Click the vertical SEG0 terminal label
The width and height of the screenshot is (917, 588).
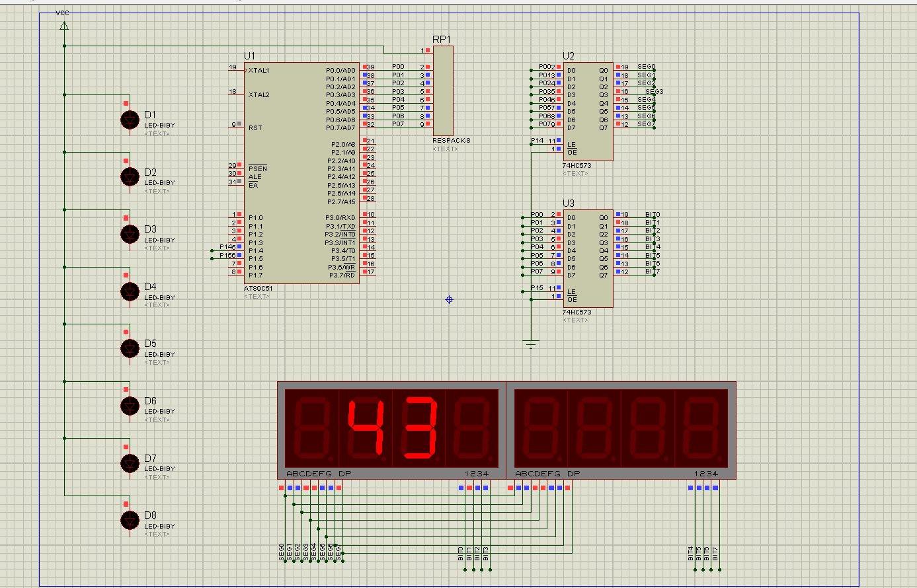click(282, 552)
